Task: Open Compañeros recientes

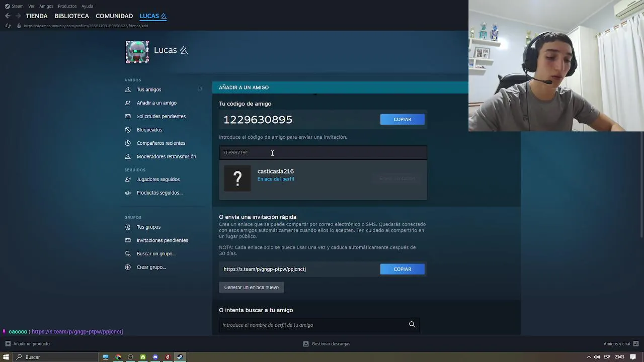Action: 161,143
